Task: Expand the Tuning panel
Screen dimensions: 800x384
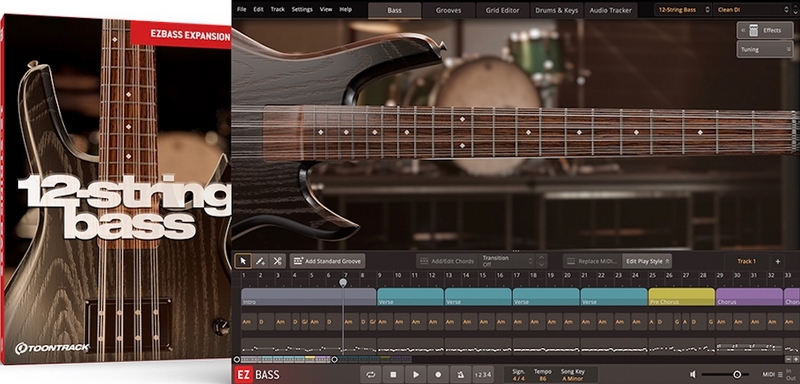Action: 765,49
